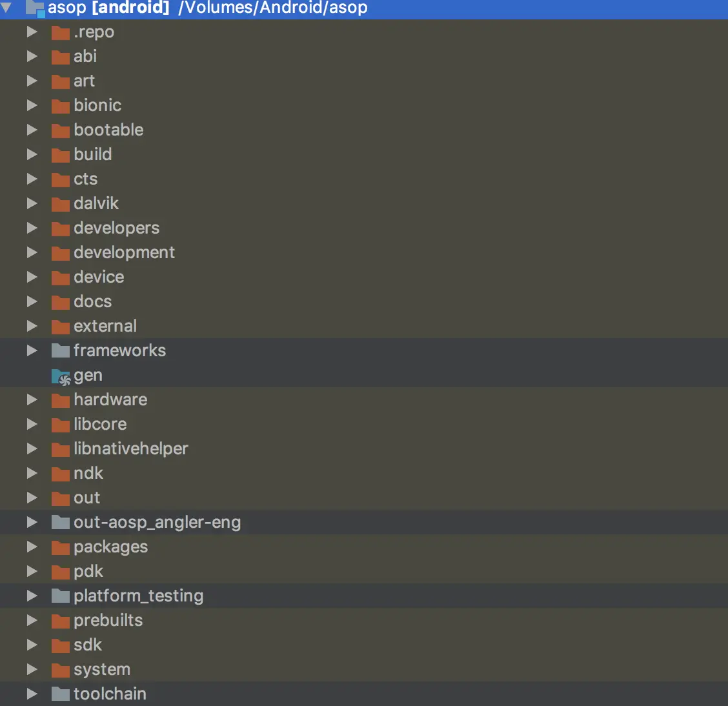Click the bootable folder icon
The width and height of the screenshot is (728, 706).
(x=61, y=131)
